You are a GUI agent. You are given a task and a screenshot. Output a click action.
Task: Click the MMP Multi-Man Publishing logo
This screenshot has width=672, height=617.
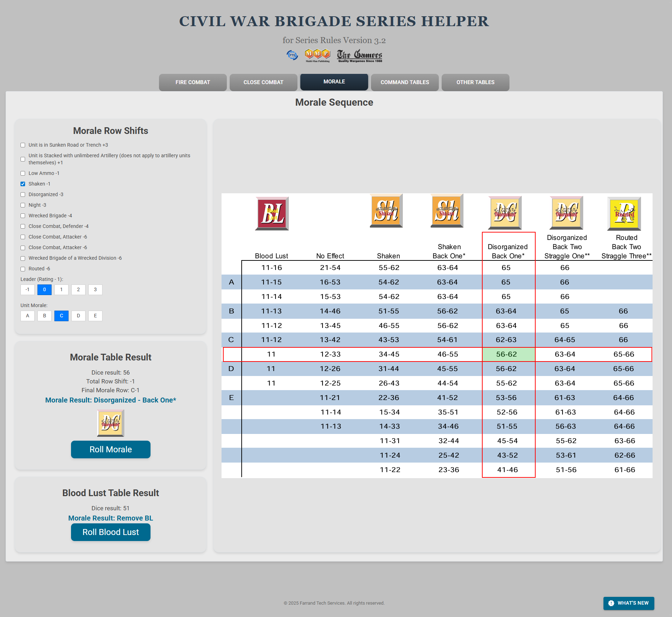317,55
